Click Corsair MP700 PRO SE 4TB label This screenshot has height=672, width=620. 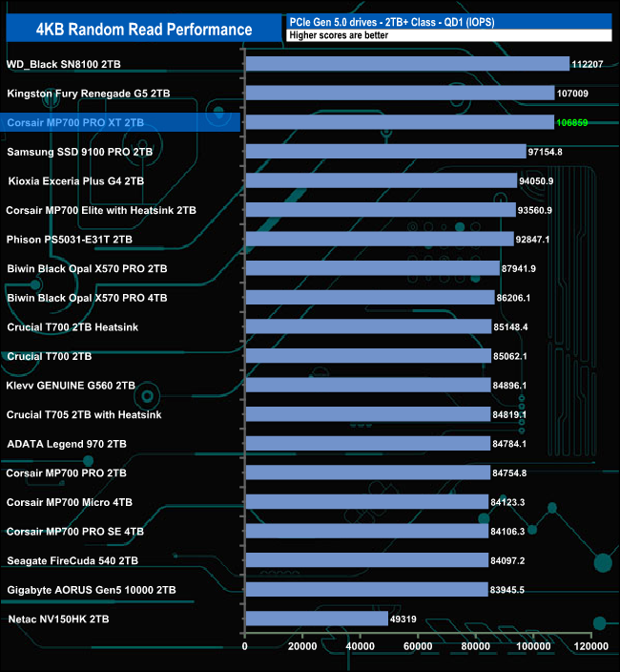pyautogui.click(x=75, y=532)
